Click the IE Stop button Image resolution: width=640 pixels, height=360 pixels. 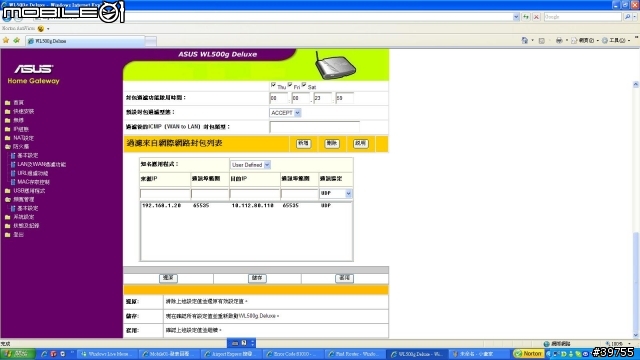(536, 17)
